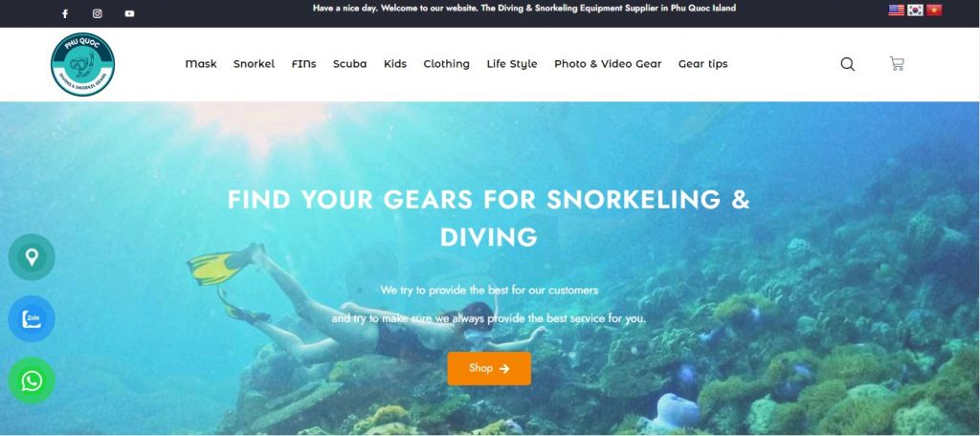This screenshot has width=980, height=436.
Task: Start a Zalo chat
Action: point(32,318)
